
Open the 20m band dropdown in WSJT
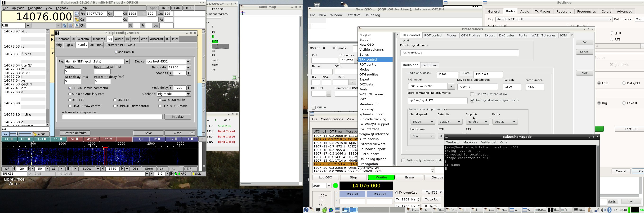coord(329,186)
